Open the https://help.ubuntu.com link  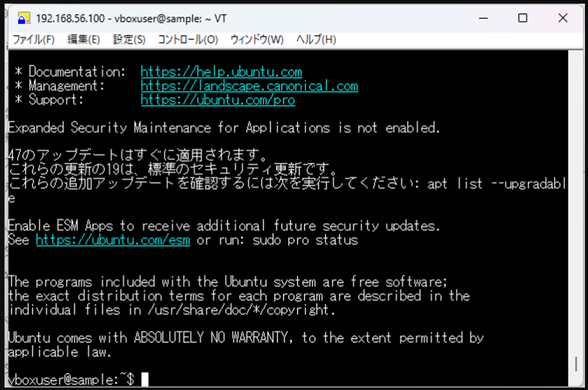(221, 72)
